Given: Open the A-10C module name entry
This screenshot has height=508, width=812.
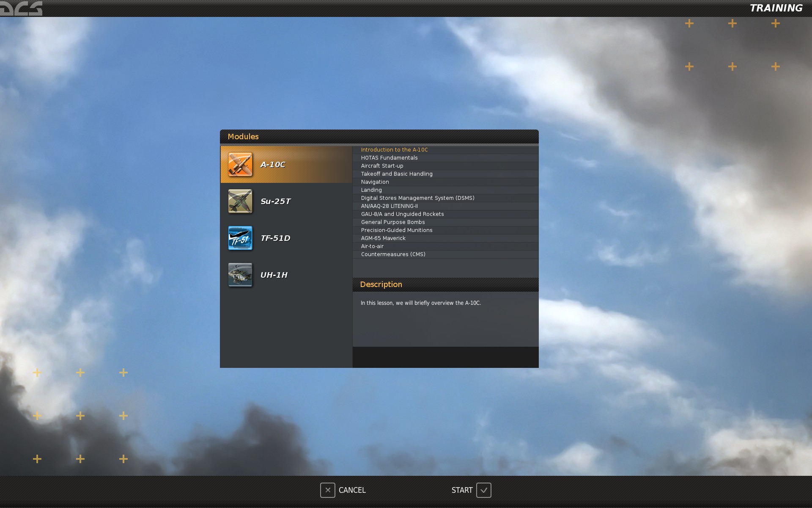Looking at the screenshot, I should point(273,165).
